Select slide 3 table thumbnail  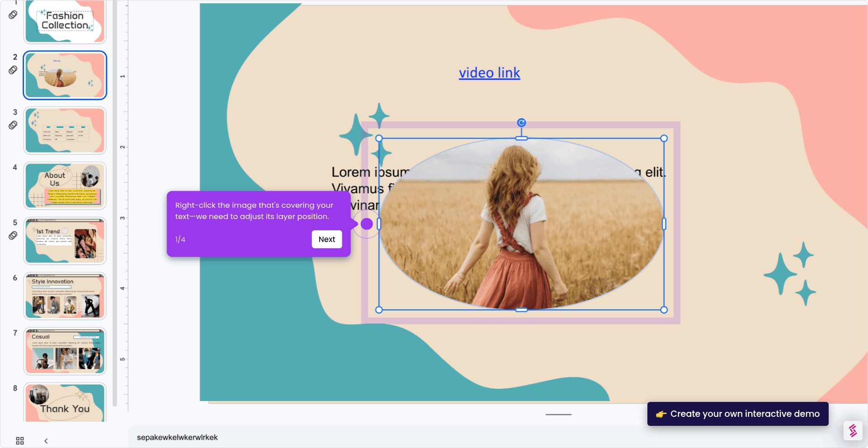click(65, 131)
